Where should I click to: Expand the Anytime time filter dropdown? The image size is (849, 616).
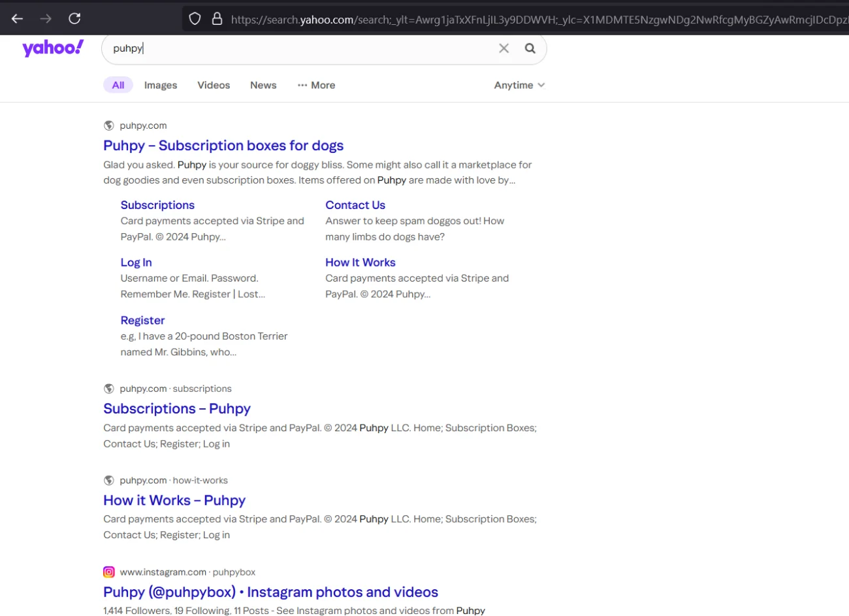[519, 85]
